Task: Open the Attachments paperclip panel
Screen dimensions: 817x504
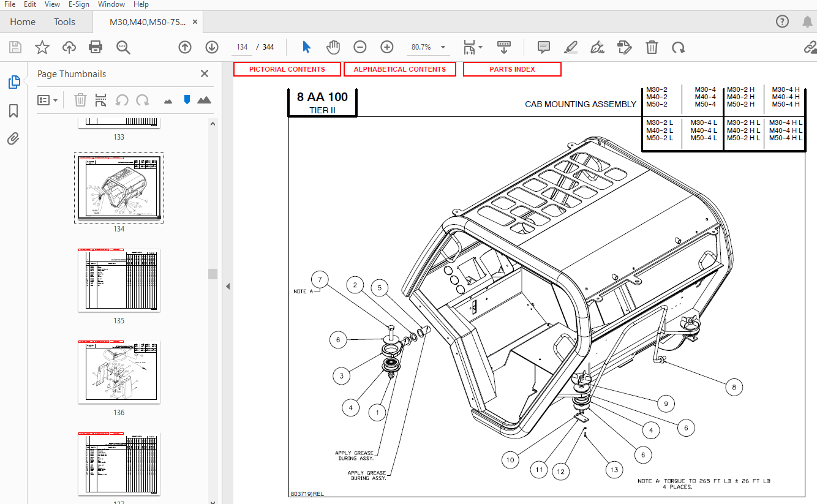Action: [13, 139]
